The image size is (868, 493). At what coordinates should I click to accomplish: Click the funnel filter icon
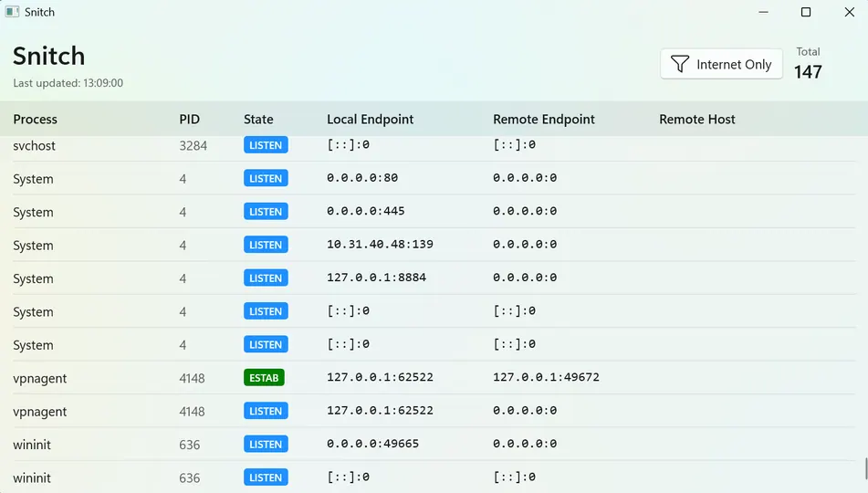pos(680,64)
